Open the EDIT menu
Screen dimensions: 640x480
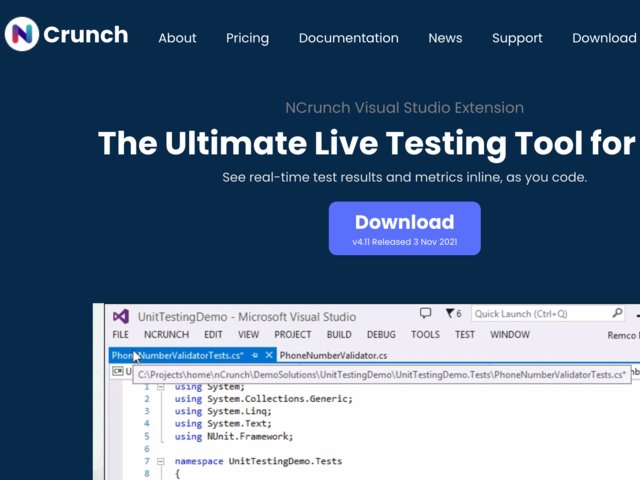coord(213,335)
